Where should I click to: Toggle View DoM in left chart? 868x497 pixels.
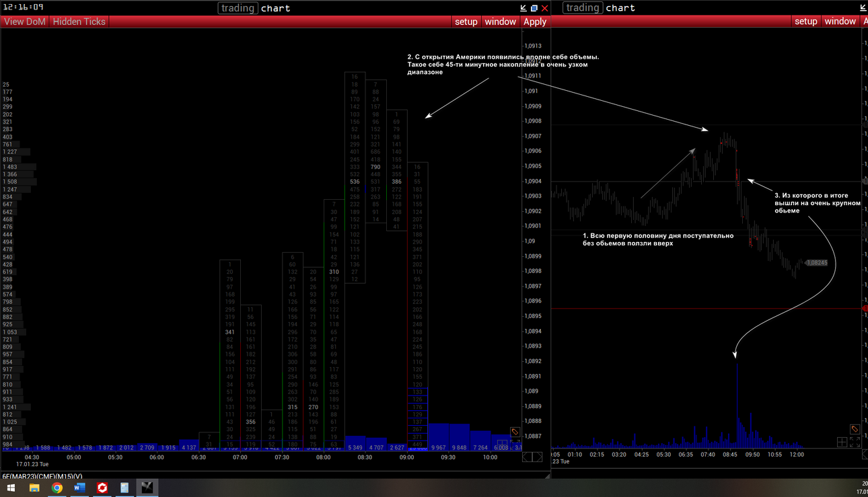coord(25,22)
